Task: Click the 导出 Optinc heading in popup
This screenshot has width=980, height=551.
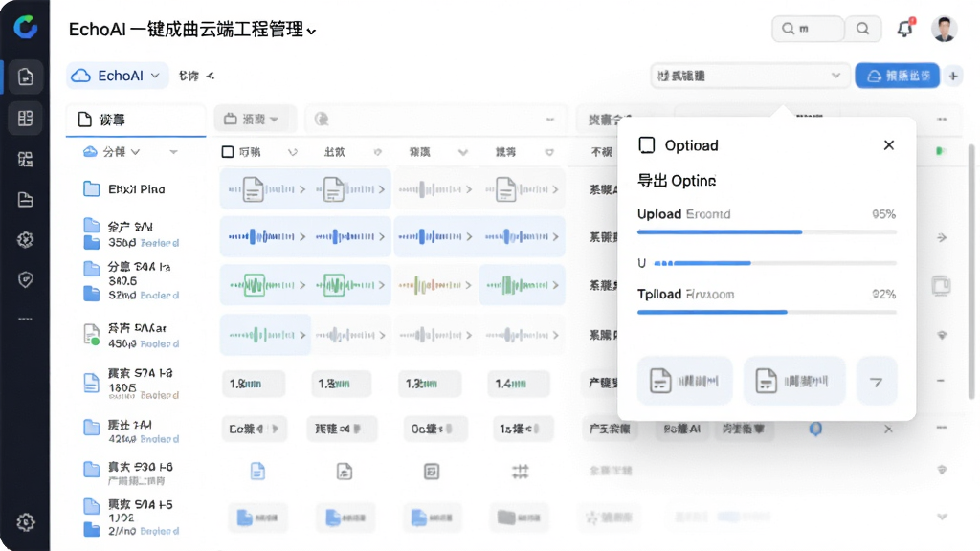Action: pos(677,181)
